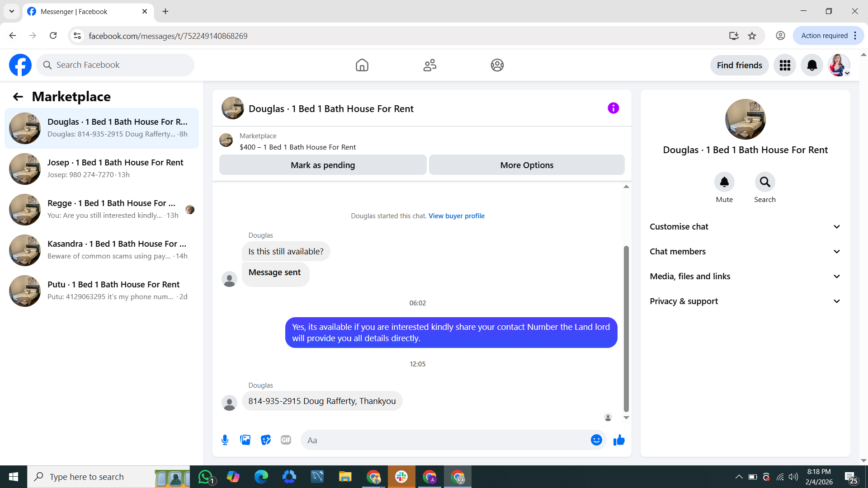Viewport: 868px width, 488px height.
Task: Open the Facebook apps grid menu
Action: (785, 65)
